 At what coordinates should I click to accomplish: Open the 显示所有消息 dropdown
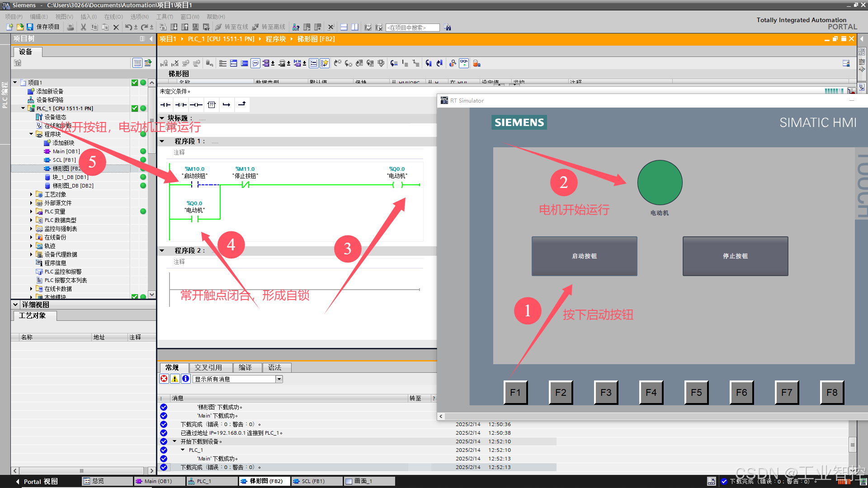tap(279, 379)
